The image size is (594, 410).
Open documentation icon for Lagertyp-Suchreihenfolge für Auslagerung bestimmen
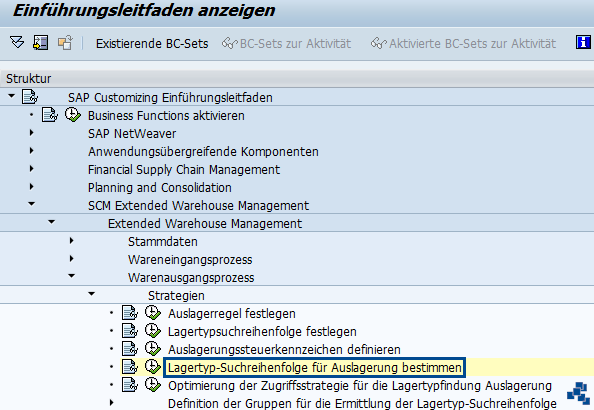130,367
